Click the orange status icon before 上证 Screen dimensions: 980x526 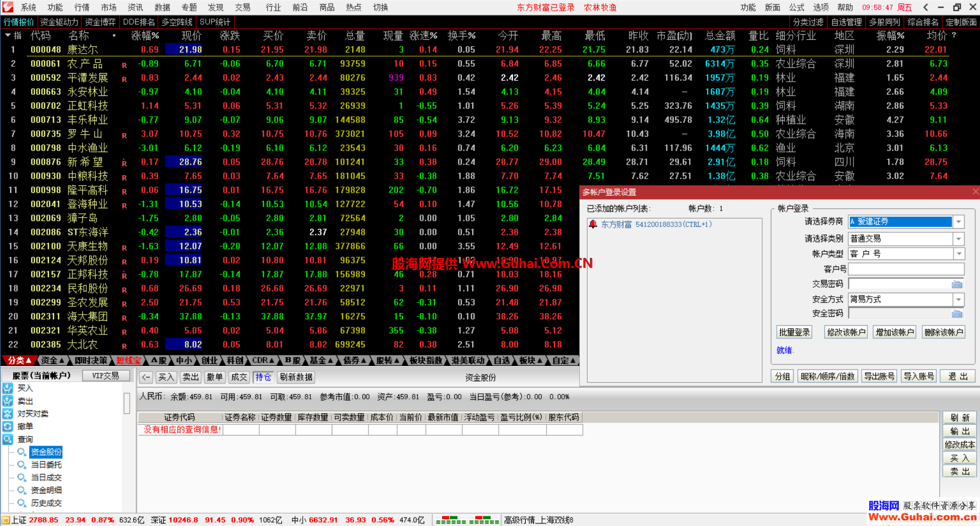click(6, 520)
